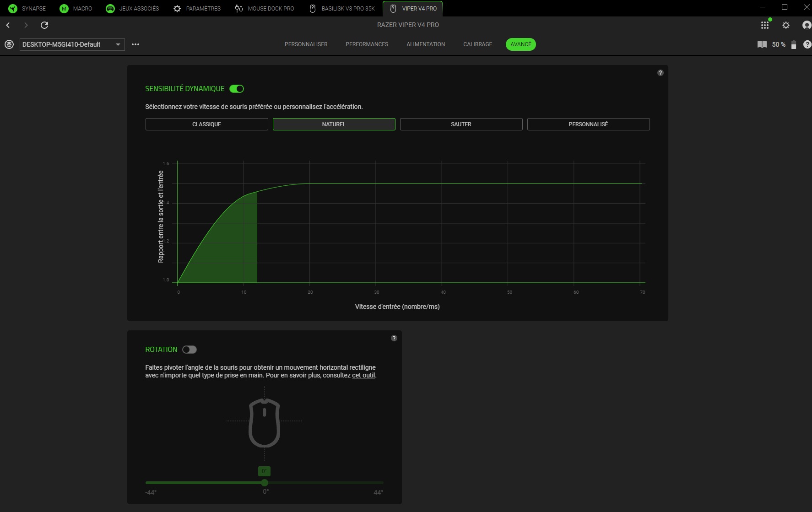
Task: Choose the Personnalisé acceleration preset
Action: point(588,124)
